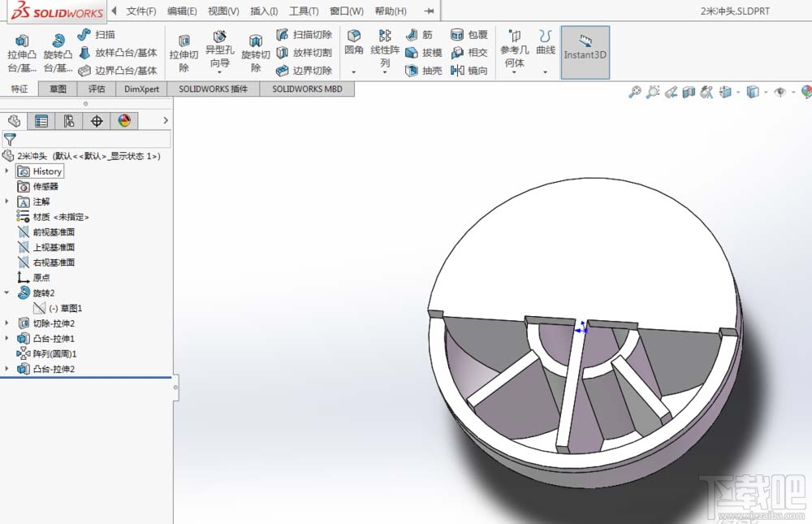Click the FeatureManager filter input field
Viewport: 812px width, 524px height.
tap(89, 140)
